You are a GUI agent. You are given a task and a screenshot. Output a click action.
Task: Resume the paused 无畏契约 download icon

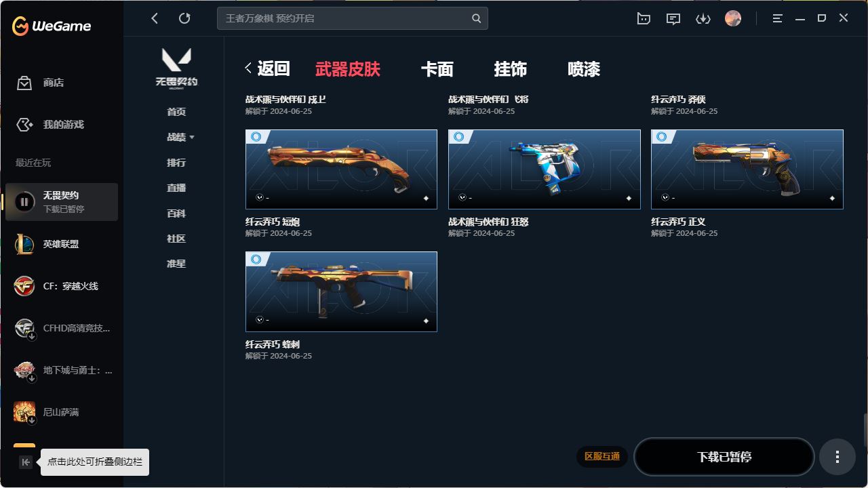point(24,201)
